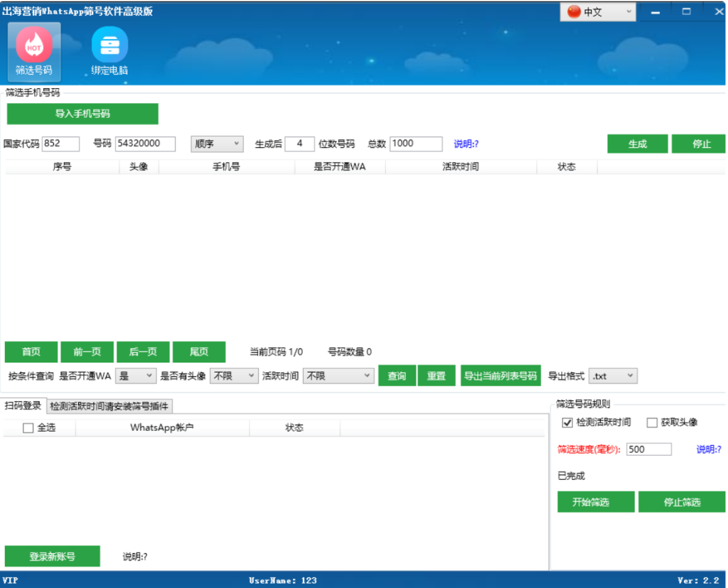The width and height of the screenshot is (728, 588).
Task: Click the HOT 筛选号码 icon
Action: click(34, 47)
